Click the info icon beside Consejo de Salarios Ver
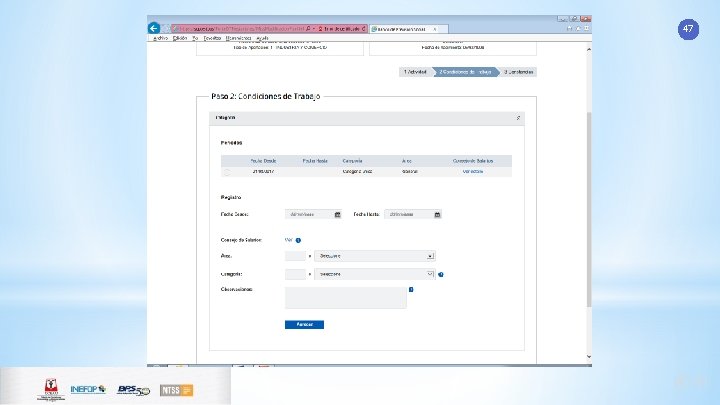The height and width of the screenshot is (405, 720). pyautogui.click(x=298, y=240)
